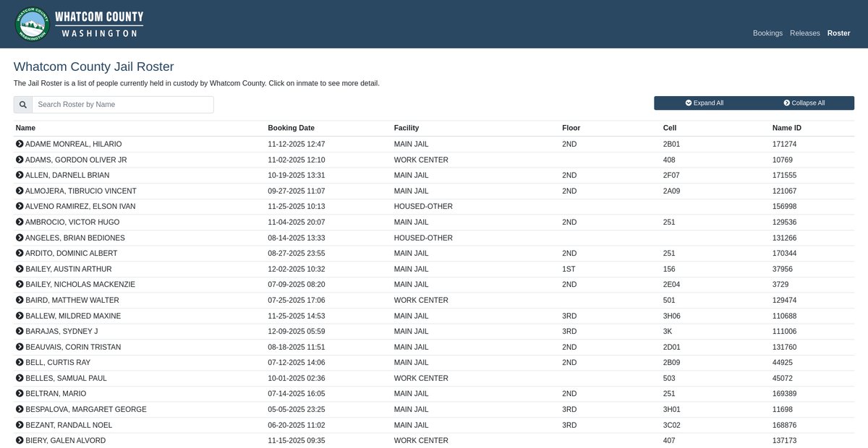Click arrow icon next to ALLEN, DARNELL BRIAN
The height and width of the screenshot is (448, 868).
coord(20,175)
